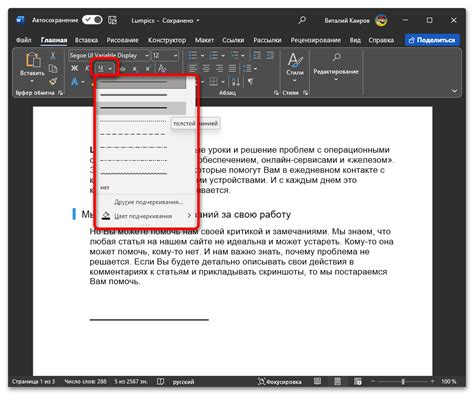Click the Text effects letter A icon

[75, 82]
